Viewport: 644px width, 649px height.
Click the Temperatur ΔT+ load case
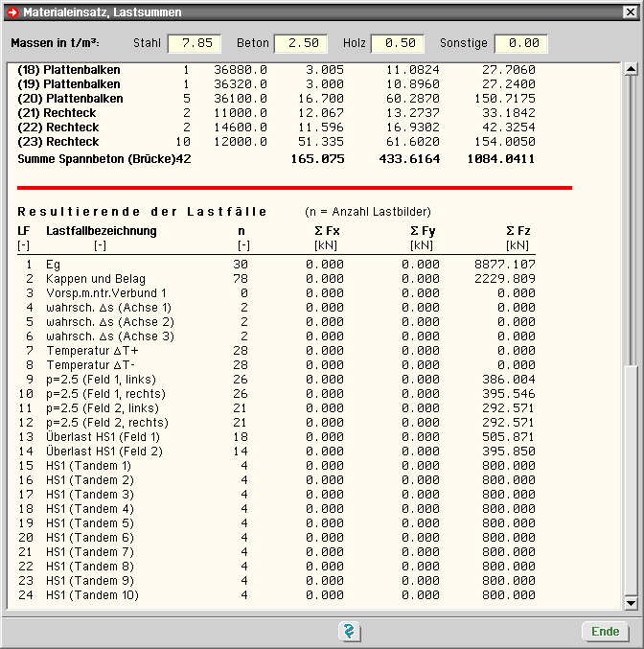pyautogui.click(x=92, y=351)
